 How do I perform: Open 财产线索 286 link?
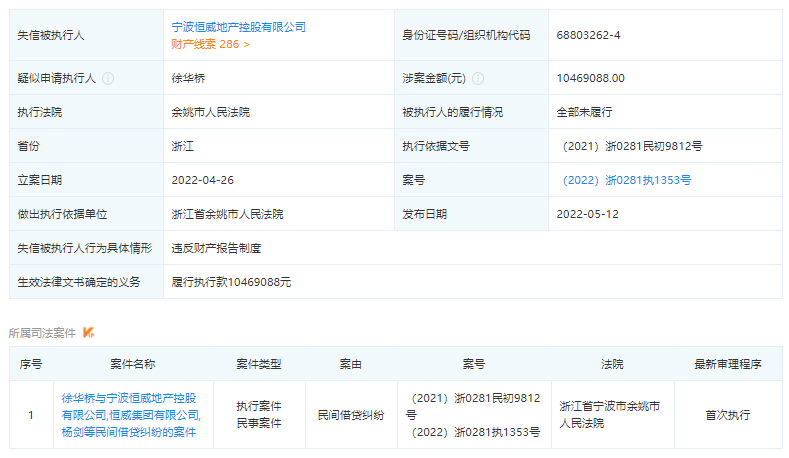click(210, 44)
